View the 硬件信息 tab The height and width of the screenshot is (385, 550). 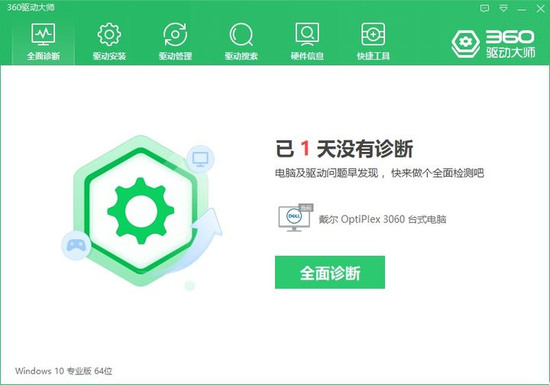point(307,41)
